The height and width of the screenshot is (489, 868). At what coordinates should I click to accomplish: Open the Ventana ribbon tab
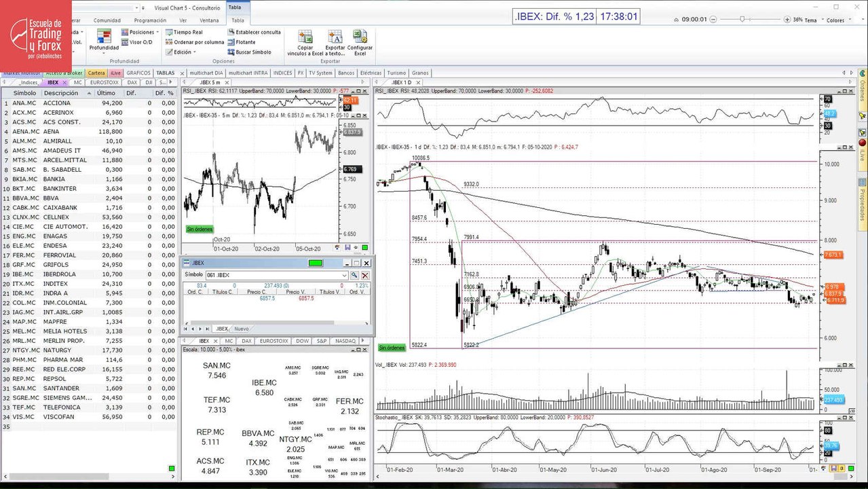[209, 20]
